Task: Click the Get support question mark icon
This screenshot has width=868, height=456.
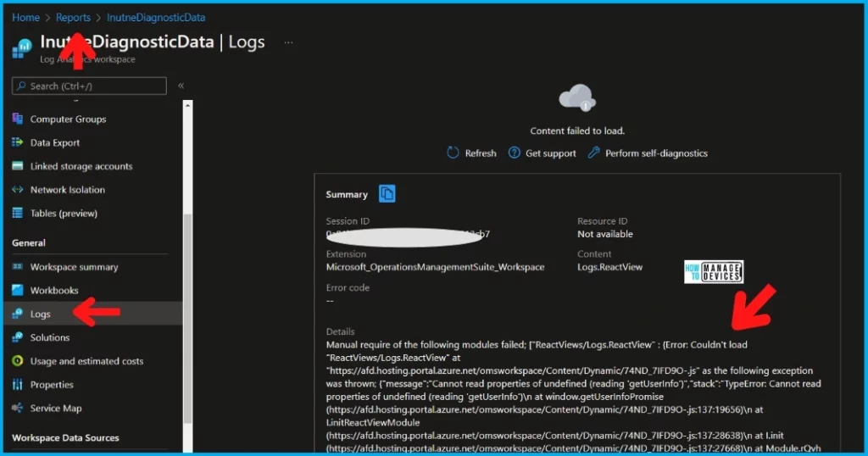Action: 515,153
